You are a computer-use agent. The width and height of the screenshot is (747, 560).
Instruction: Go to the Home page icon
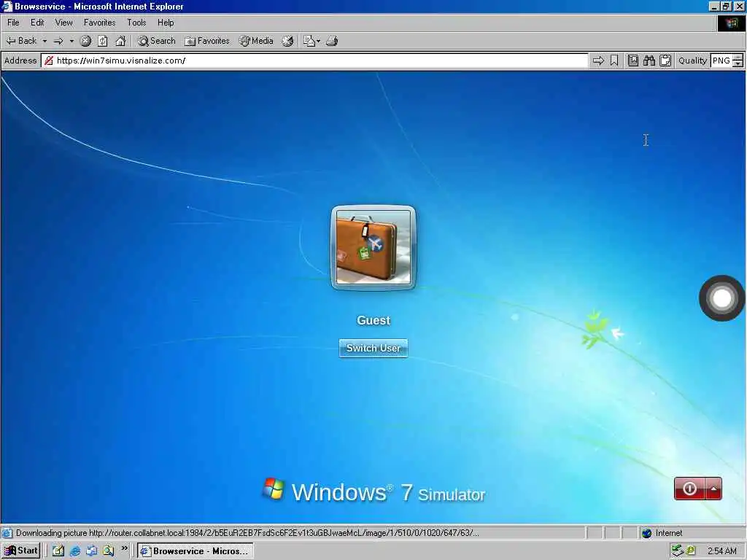pos(120,41)
